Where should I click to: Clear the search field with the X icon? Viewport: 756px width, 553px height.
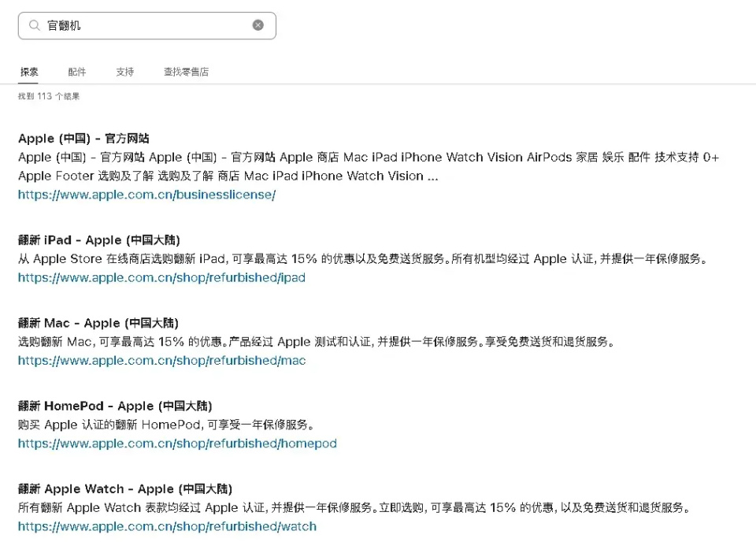pos(258,24)
